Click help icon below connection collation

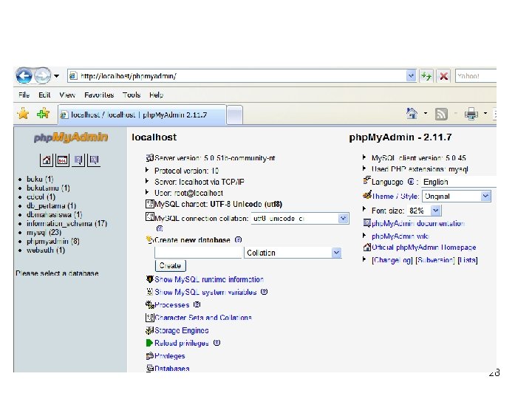(160, 228)
